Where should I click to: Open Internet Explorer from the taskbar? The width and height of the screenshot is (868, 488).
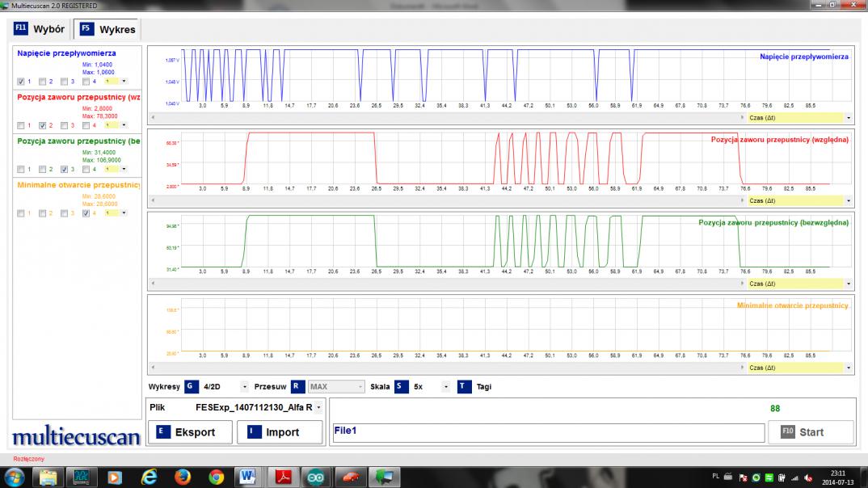[149, 477]
